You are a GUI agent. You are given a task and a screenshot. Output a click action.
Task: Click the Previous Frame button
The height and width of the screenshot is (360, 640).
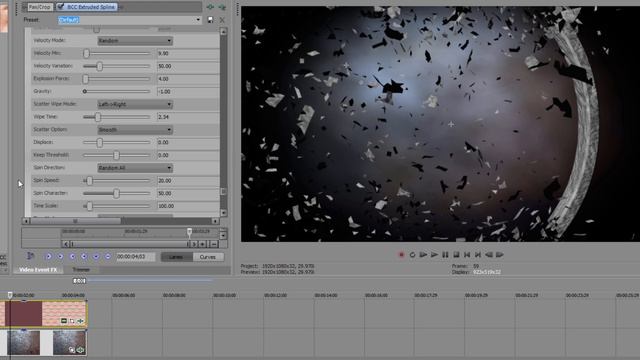click(x=489, y=255)
